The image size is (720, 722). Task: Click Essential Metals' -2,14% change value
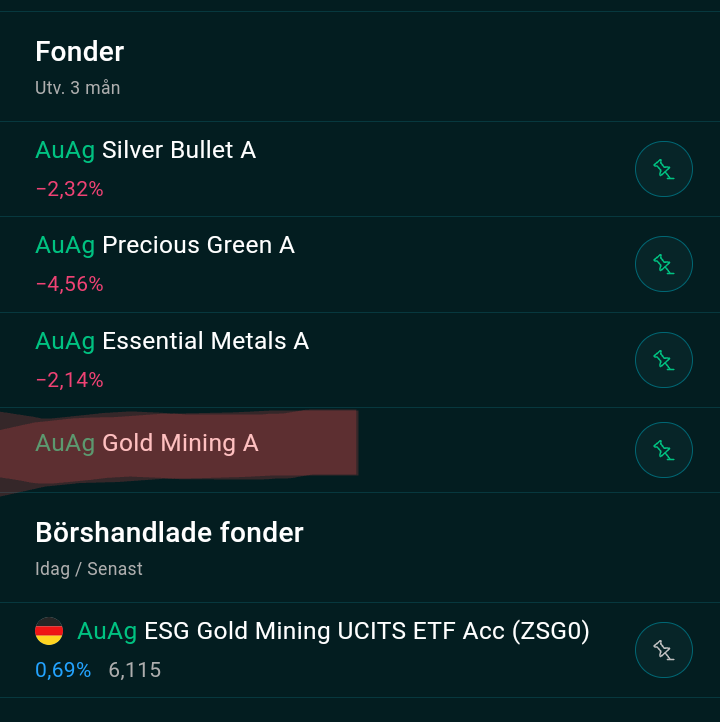(69, 380)
